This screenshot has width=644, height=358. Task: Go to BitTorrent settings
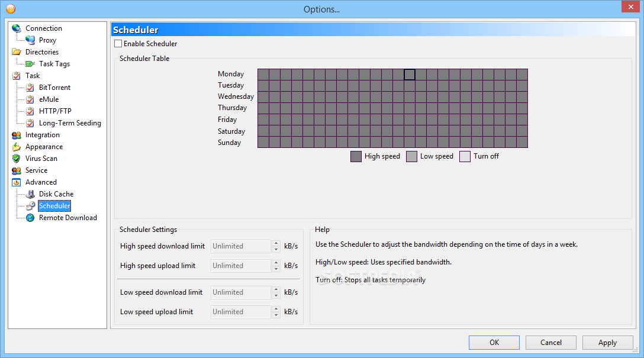click(x=54, y=88)
